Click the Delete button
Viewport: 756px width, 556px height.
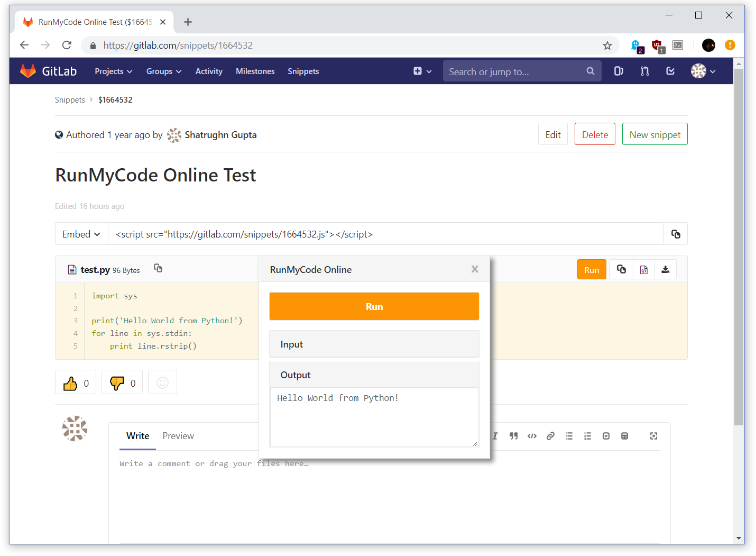click(x=595, y=134)
